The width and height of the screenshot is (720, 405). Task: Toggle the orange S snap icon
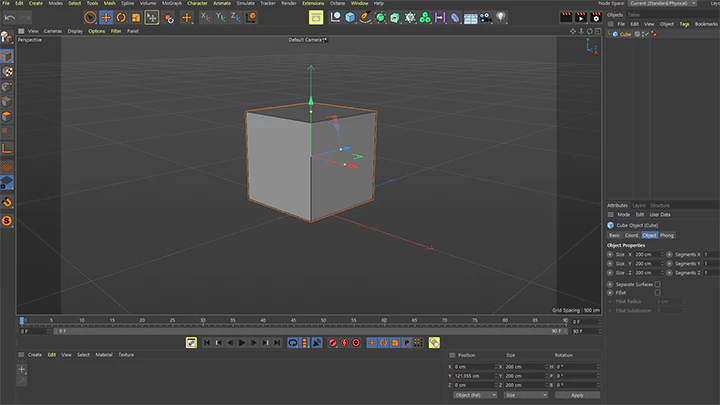6,221
